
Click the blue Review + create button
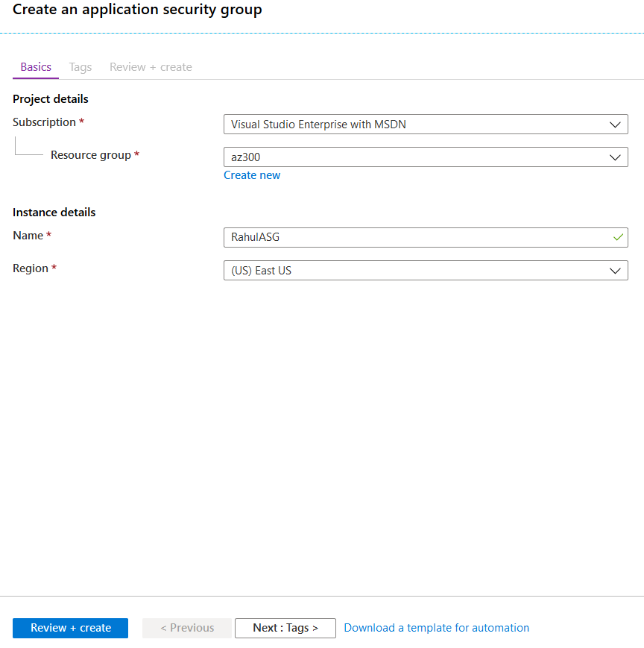pos(70,628)
